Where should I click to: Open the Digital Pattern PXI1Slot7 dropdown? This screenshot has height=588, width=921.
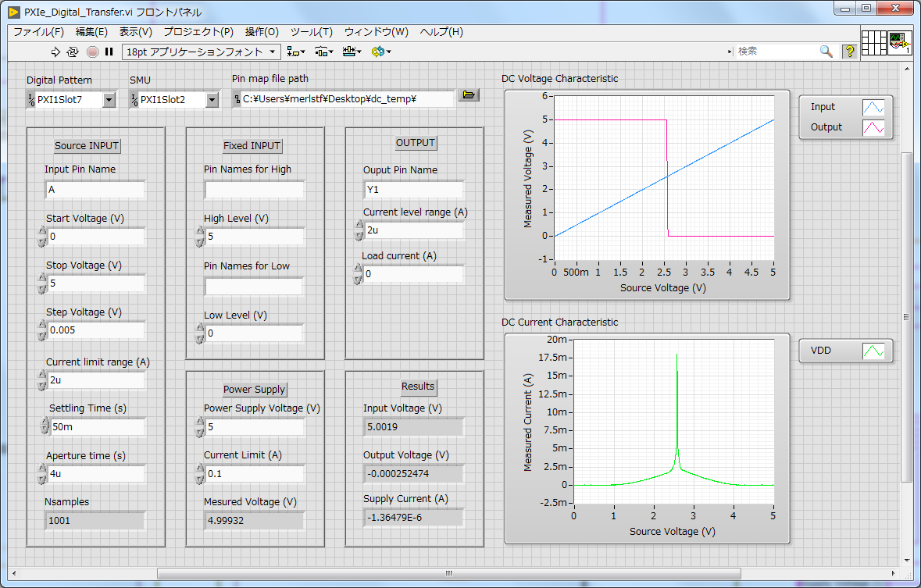click(x=109, y=100)
